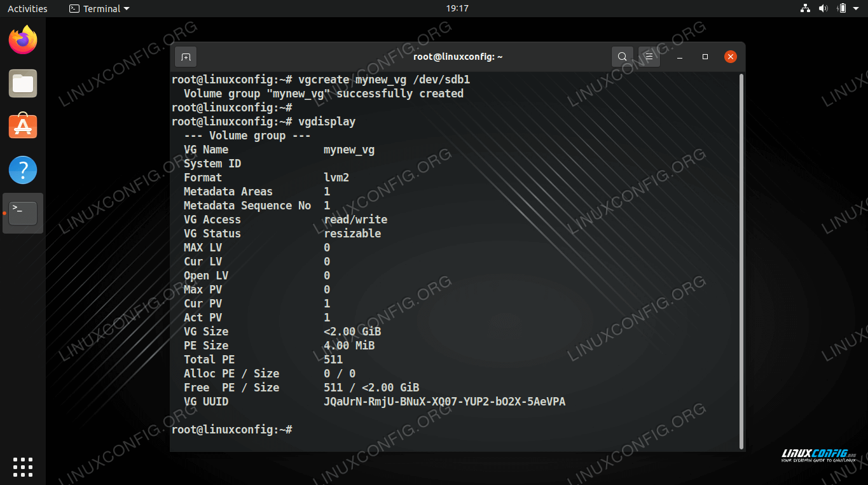
Task: Open the terminal hamburger menu
Action: coord(649,57)
